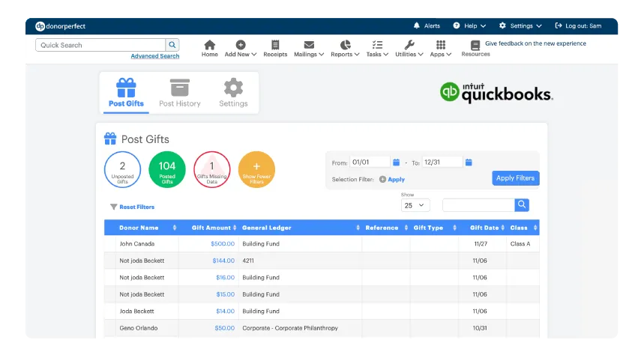The image size is (644, 352).
Task: Open the Reports pie chart icon
Action: tap(346, 45)
